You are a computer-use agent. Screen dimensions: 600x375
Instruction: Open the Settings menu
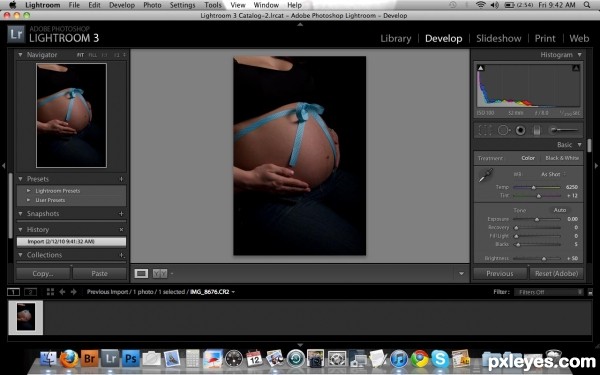coord(182,5)
